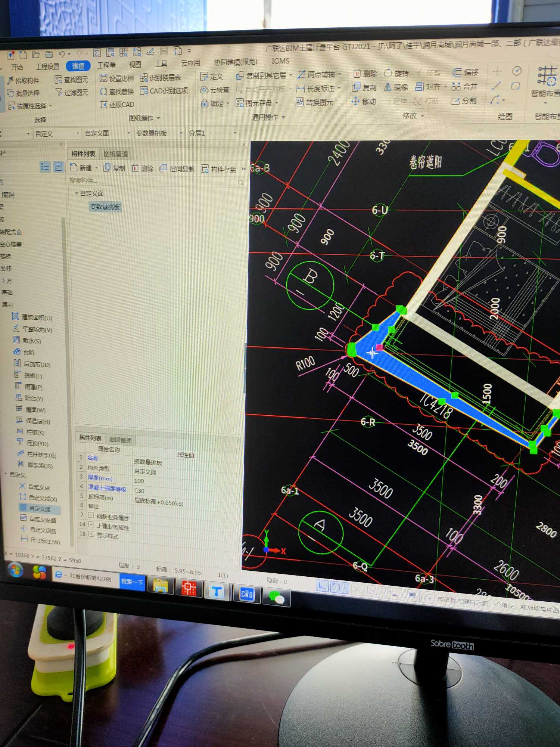Viewport: 560px width, 747px height.
Task: Click the undo arrow in quick toolbar
Action: (x=62, y=55)
